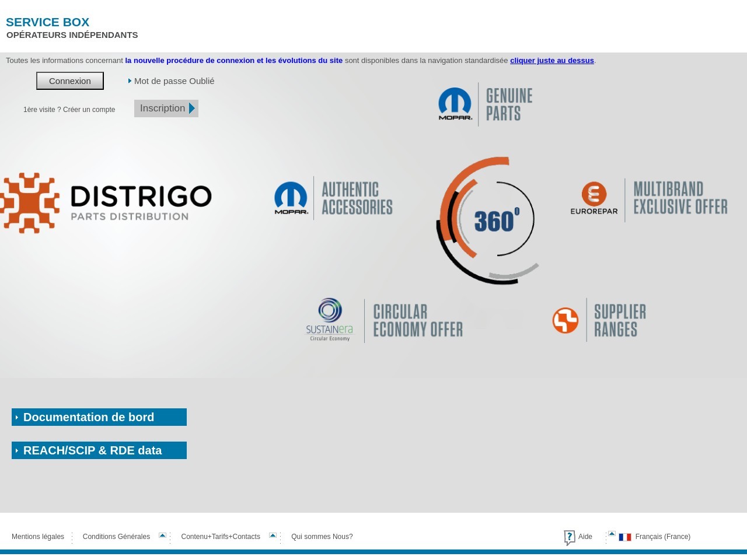Screen dimensions: 747x560
Task: Click the Distrigo Parts Distribution logo
Action: point(106,203)
